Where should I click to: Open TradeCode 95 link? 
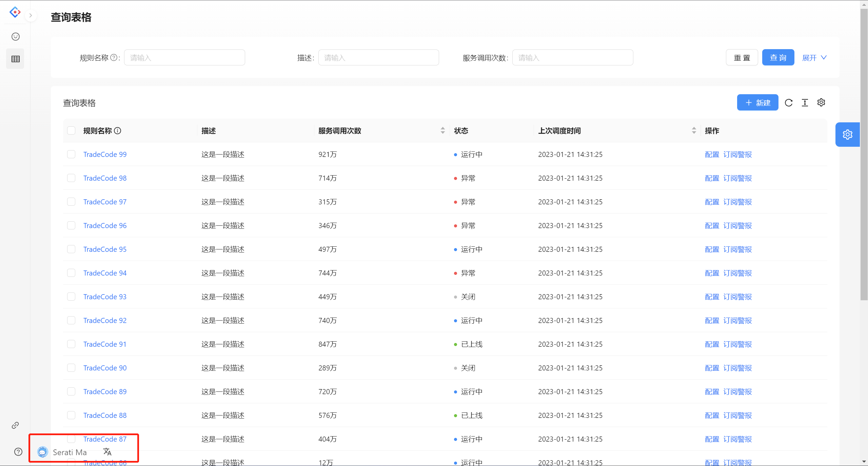pos(105,249)
